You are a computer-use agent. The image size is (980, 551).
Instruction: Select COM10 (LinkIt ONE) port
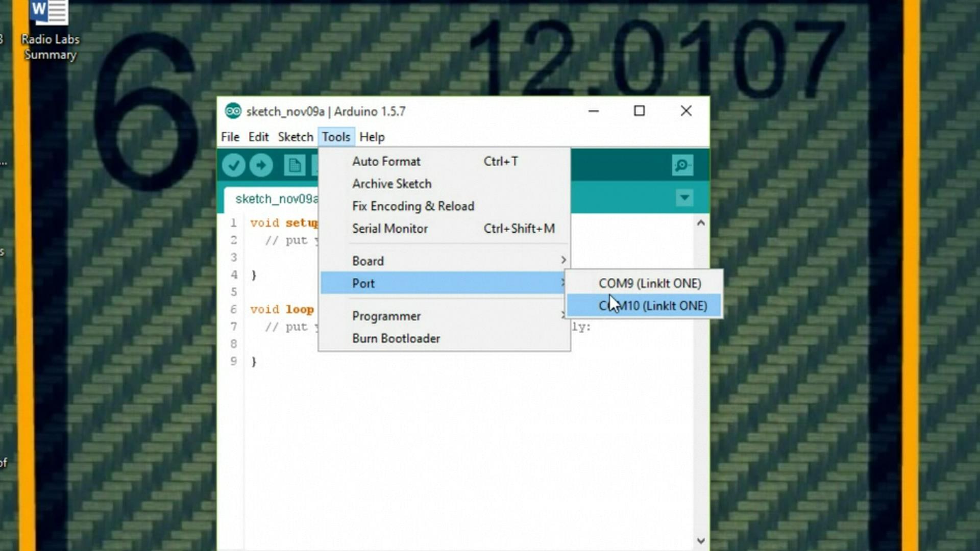pyautogui.click(x=644, y=306)
